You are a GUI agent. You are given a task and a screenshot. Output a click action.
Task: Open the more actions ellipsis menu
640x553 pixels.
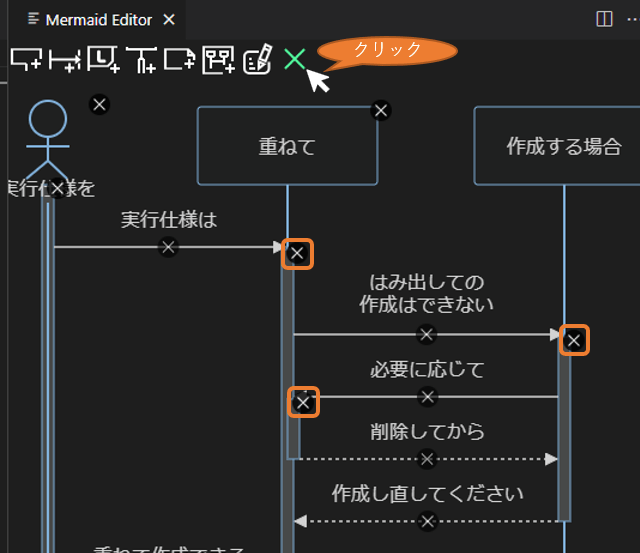coord(632,19)
